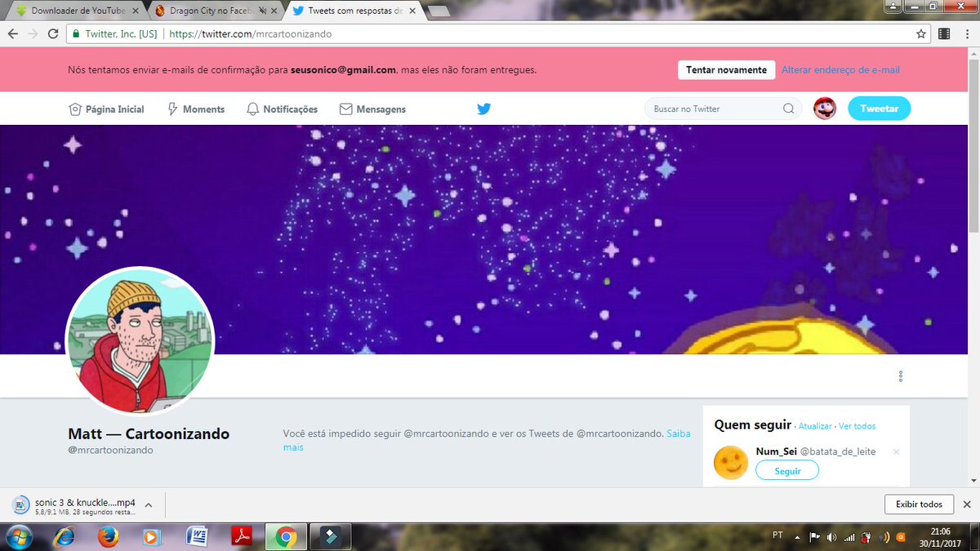Dismiss the Num_Sei follow suggestion
Viewport: 980px width, 551px height.
point(896,452)
